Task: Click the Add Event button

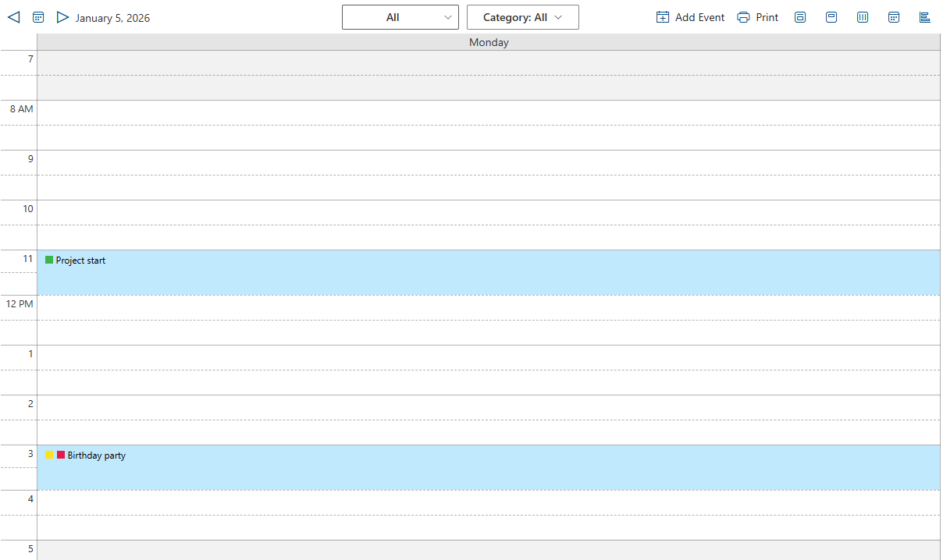Action: pyautogui.click(x=690, y=17)
